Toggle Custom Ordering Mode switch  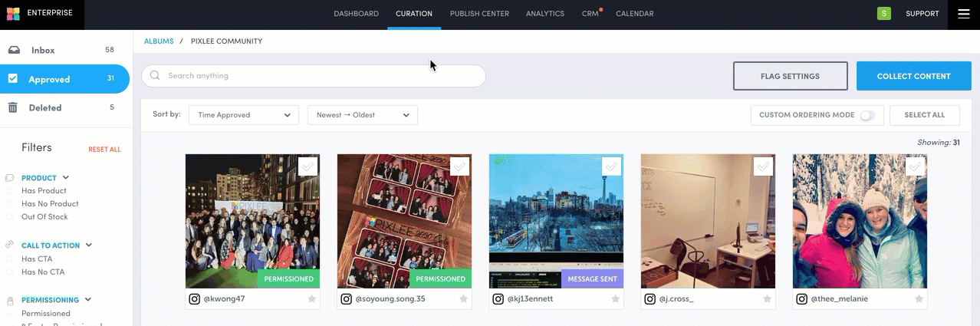coord(867,115)
